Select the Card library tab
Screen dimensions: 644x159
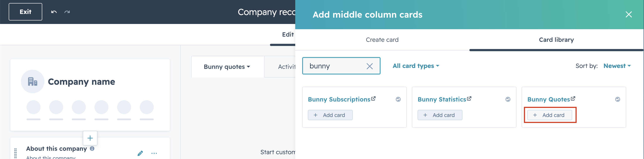(x=556, y=40)
